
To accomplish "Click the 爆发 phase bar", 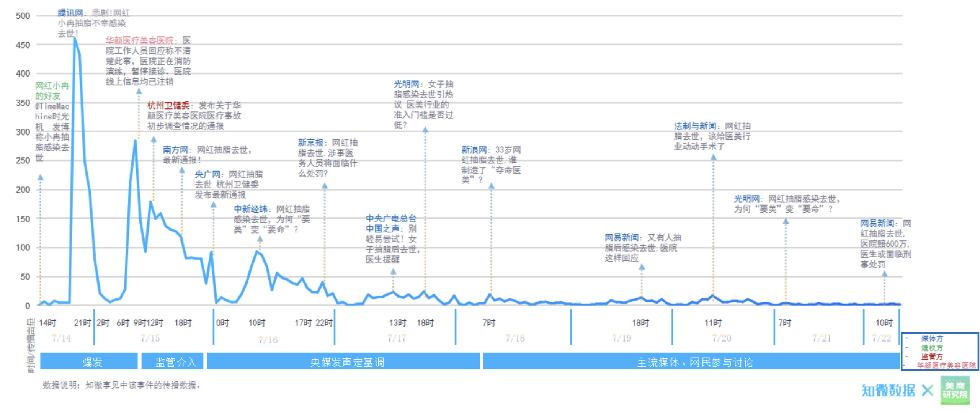I will (88, 361).
